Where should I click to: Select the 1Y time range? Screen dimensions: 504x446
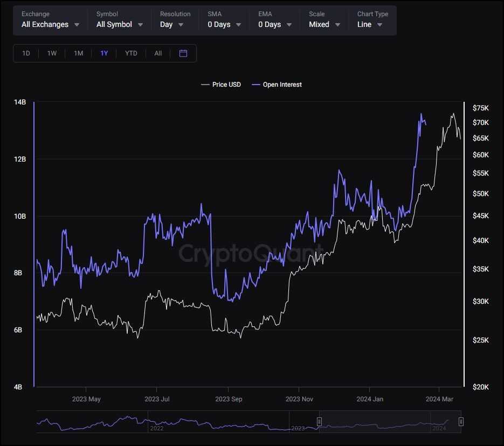coord(104,53)
